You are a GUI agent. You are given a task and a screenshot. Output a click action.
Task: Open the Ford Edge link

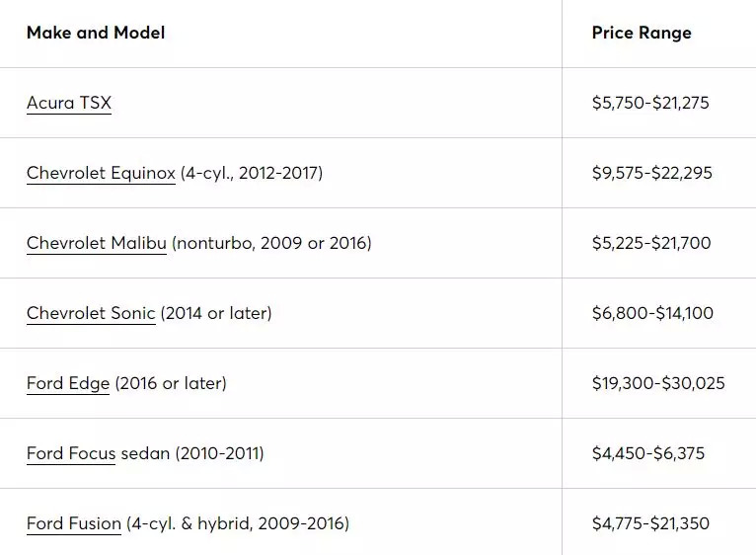point(68,383)
